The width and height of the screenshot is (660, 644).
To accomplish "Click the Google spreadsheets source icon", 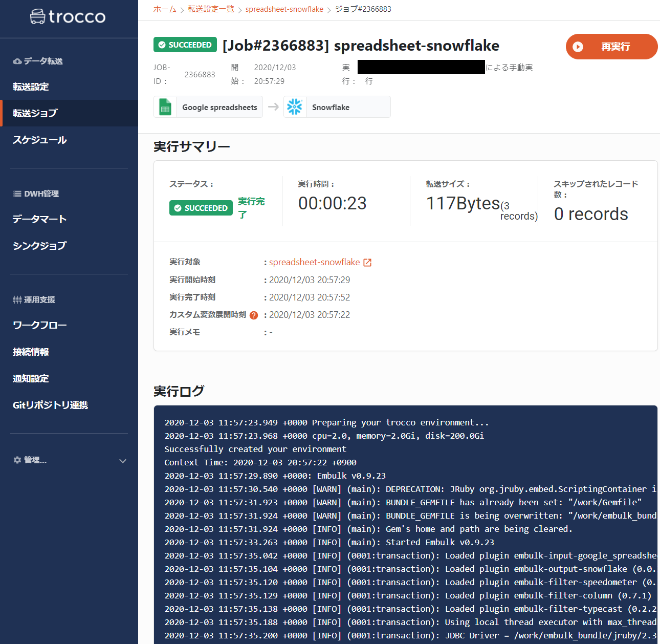I will pyautogui.click(x=165, y=106).
